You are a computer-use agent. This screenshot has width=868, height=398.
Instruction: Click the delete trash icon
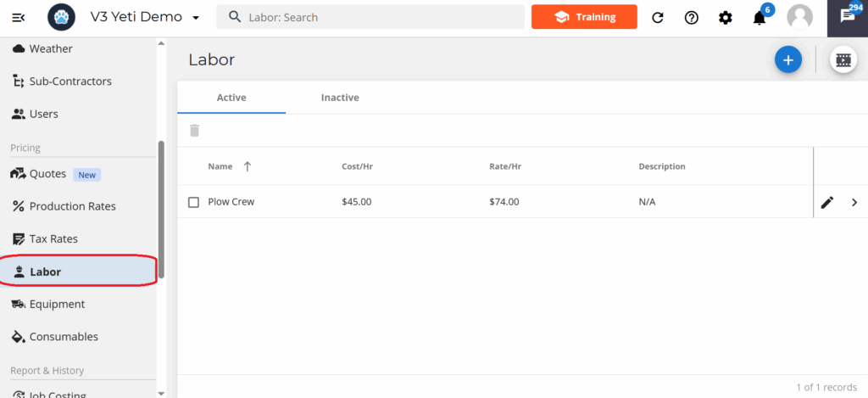coord(194,131)
